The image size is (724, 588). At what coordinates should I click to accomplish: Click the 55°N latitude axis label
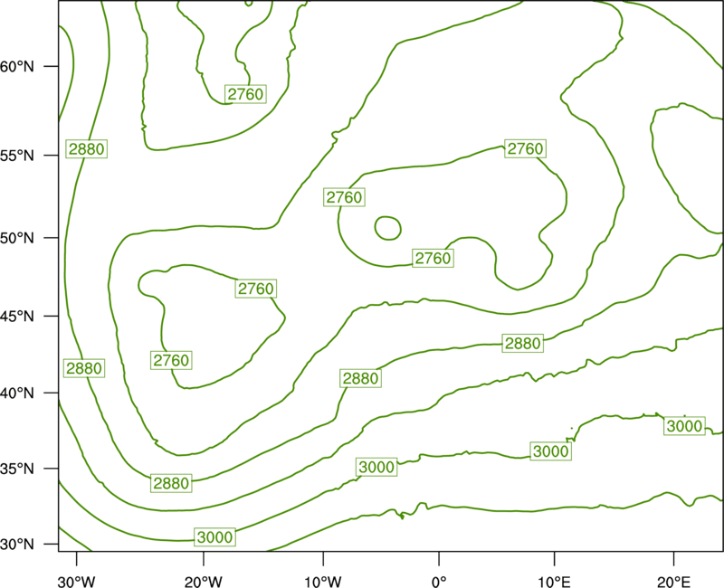(17, 156)
